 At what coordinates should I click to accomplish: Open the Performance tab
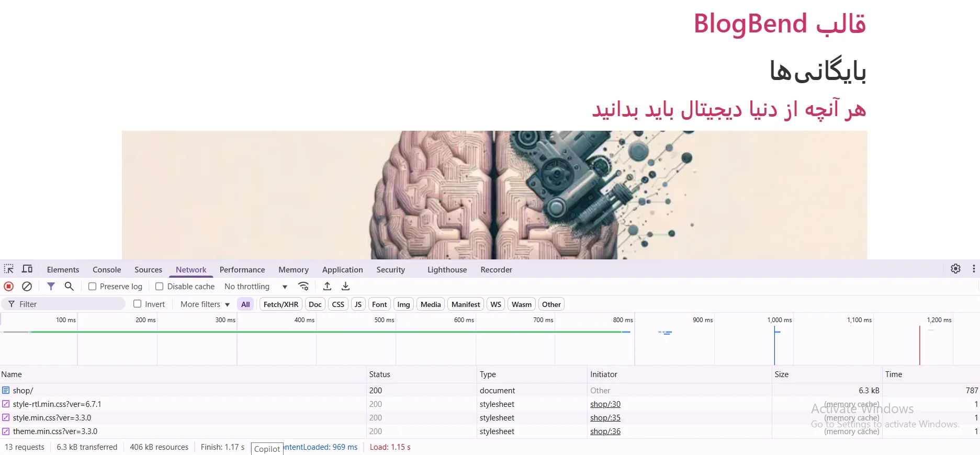242,270
